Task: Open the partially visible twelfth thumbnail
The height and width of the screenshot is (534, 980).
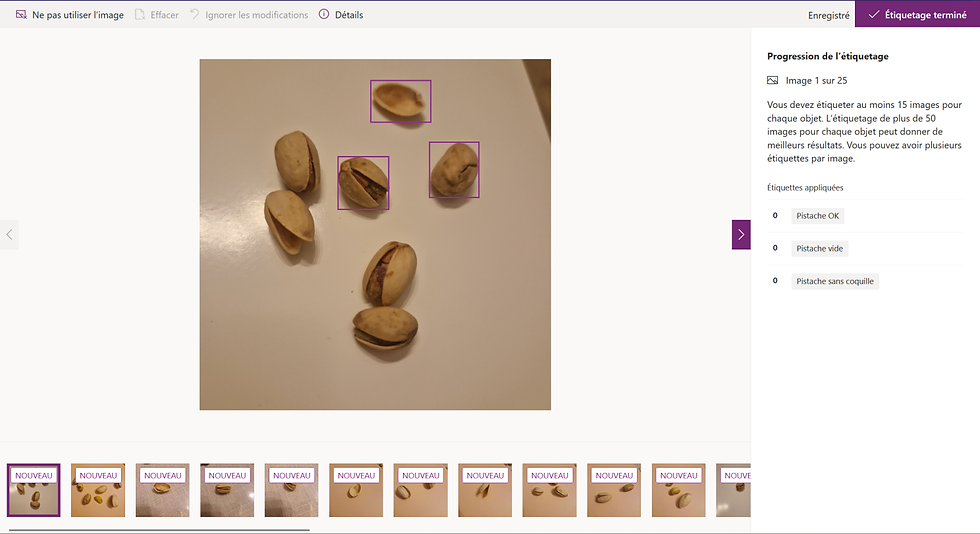Action: pyautogui.click(x=734, y=490)
